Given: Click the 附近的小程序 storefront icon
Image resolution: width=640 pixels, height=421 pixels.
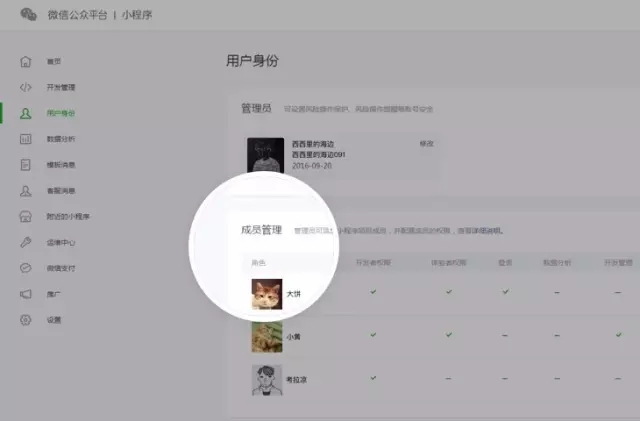Looking at the screenshot, I should [26, 216].
